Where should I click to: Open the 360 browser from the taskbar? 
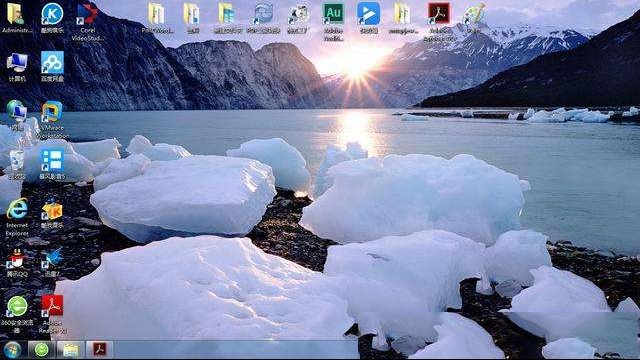click(x=41, y=350)
